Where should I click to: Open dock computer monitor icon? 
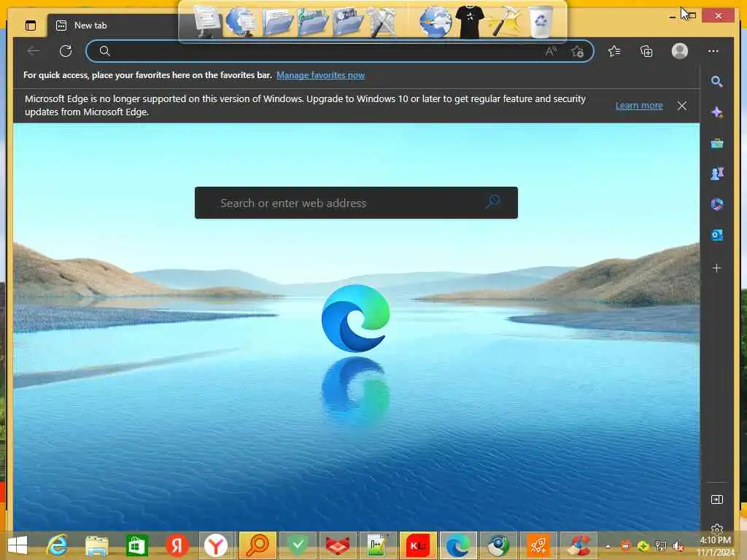(x=206, y=21)
